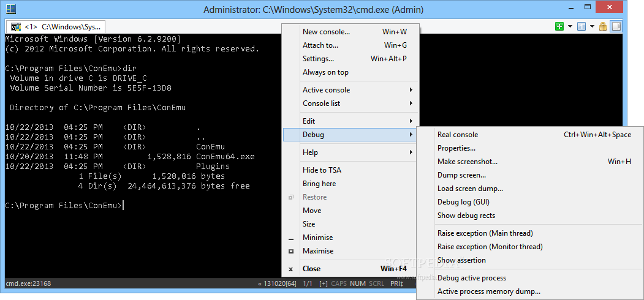Select Maximise from the menu
The width and height of the screenshot is (644, 300).
[x=350, y=251]
